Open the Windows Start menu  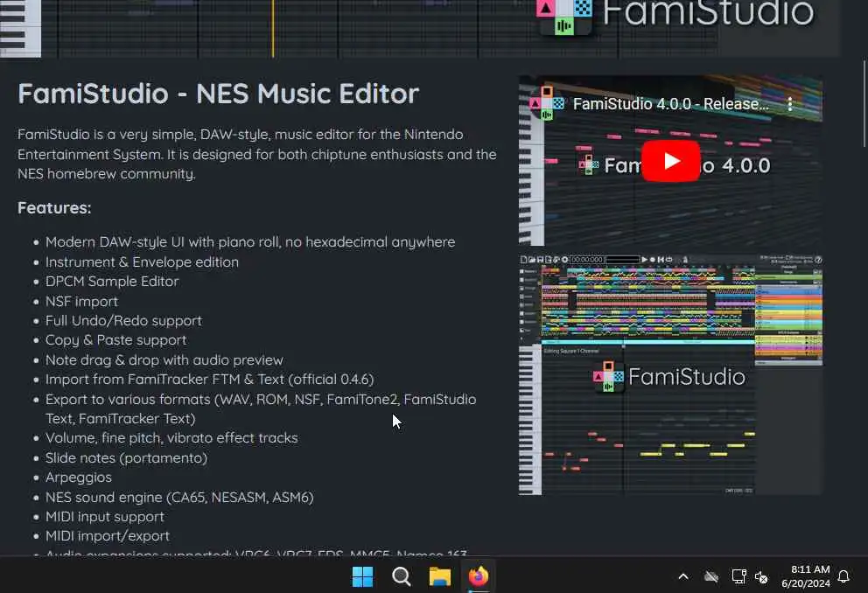tap(362, 576)
